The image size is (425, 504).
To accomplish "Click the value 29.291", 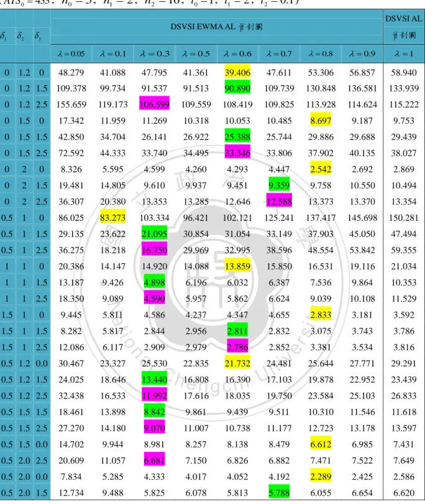I will (x=404, y=364).
